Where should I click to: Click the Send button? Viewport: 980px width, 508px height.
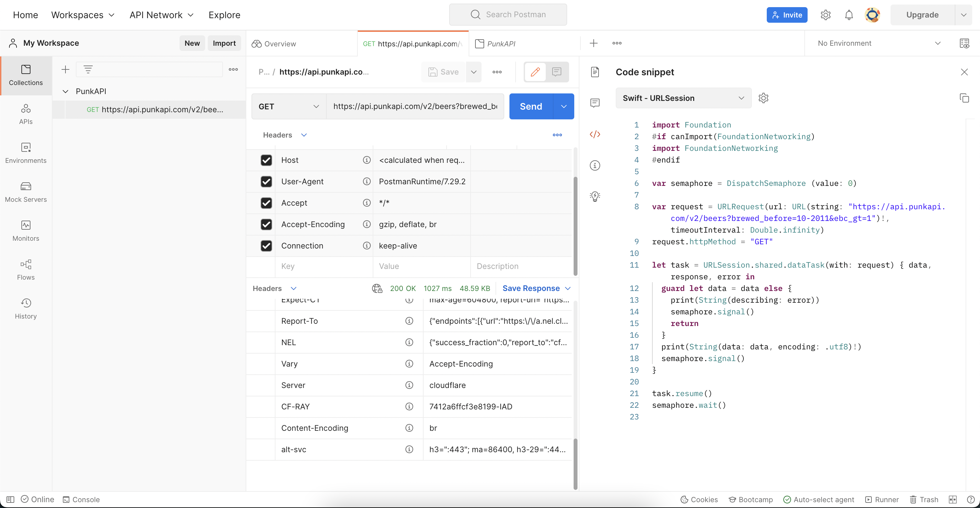pyautogui.click(x=531, y=106)
